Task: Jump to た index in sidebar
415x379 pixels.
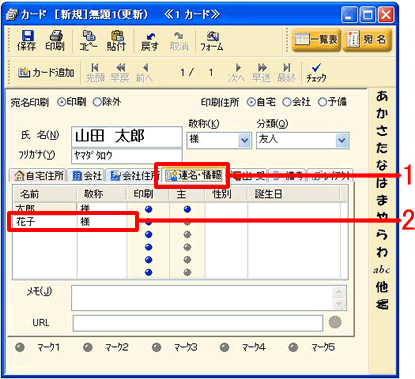Action: (382, 148)
